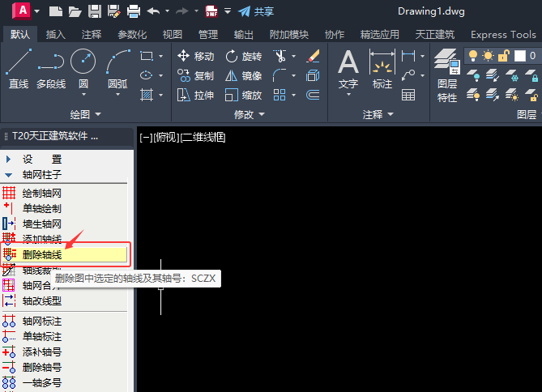
Task: Toggle layer on/off lightbulb icon
Action: (473, 56)
